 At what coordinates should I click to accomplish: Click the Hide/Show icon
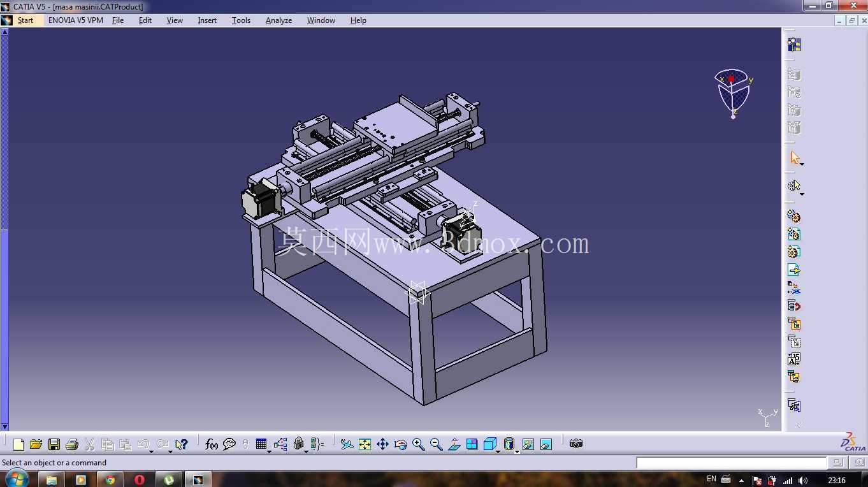[528, 444]
